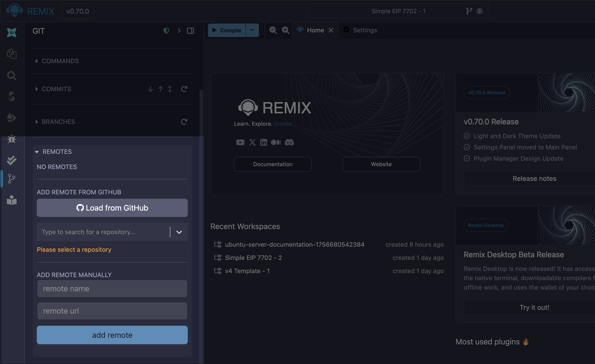Viewport: 595px width, 364px height.
Task: Open the workspace selector stepper arrows
Action: point(480,11)
